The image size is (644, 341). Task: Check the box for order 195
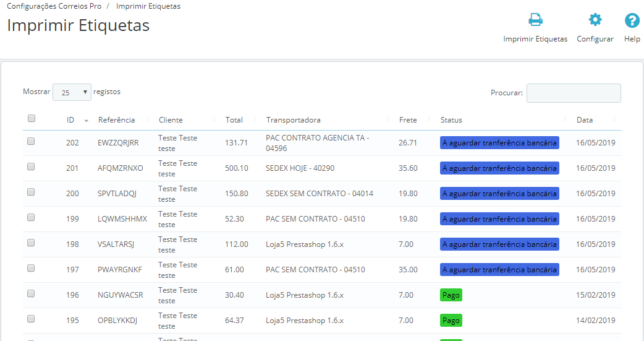(x=31, y=319)
